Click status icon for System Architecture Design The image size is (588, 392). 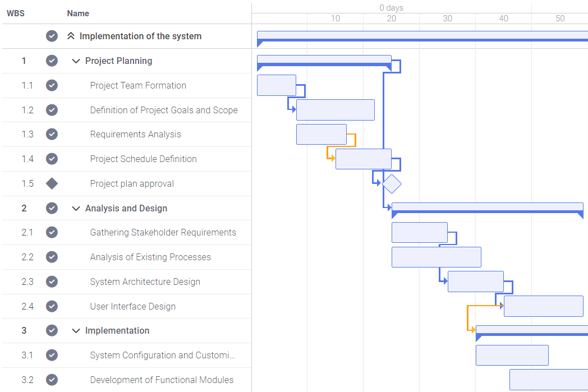click(52, 282)
